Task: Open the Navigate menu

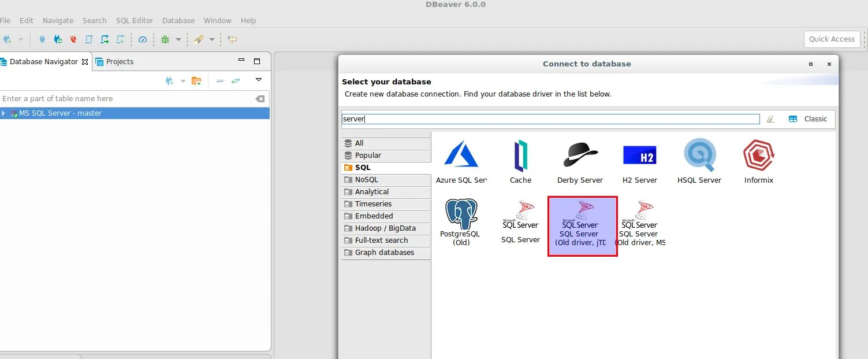Action: [58, 20]
